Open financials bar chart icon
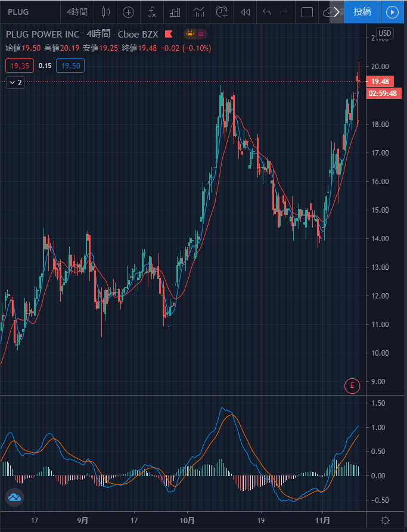The width and height of the screenshot is (407, 532). tap(175, 13)
